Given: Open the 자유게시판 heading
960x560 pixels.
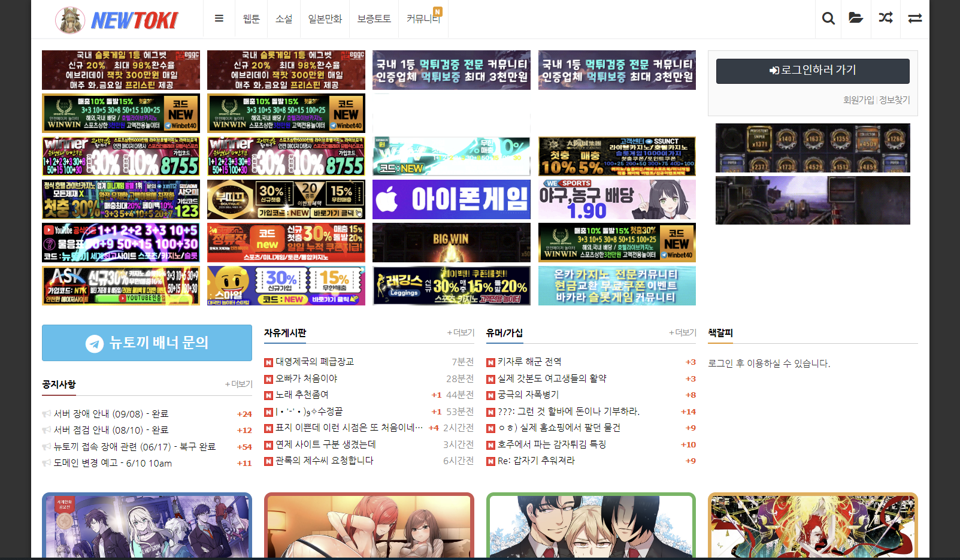Looking at the screenshot, I should click(285, 333).
